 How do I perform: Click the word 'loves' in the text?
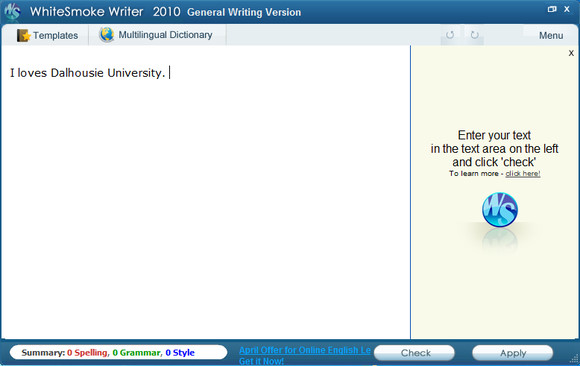pyautogui.click(x=32, y=73)
